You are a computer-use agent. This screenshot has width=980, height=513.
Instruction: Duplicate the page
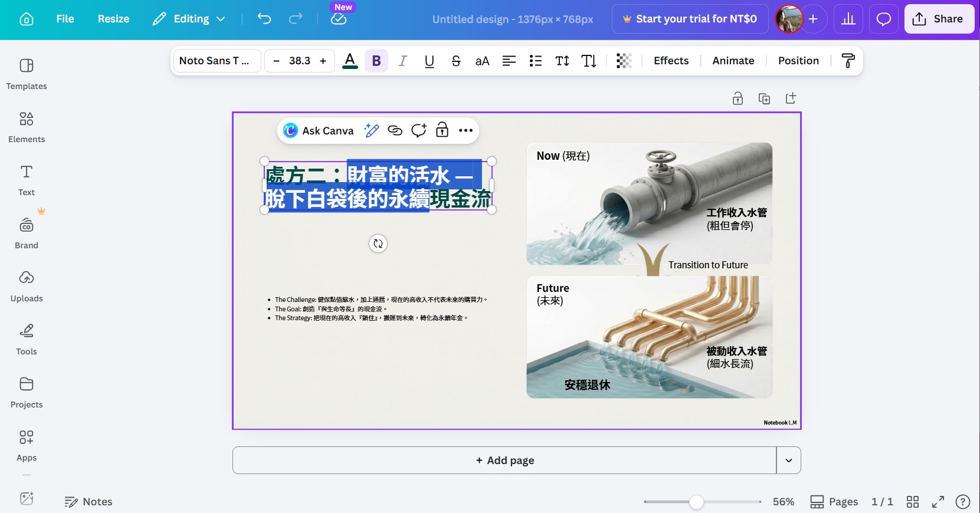pos(764,98)
